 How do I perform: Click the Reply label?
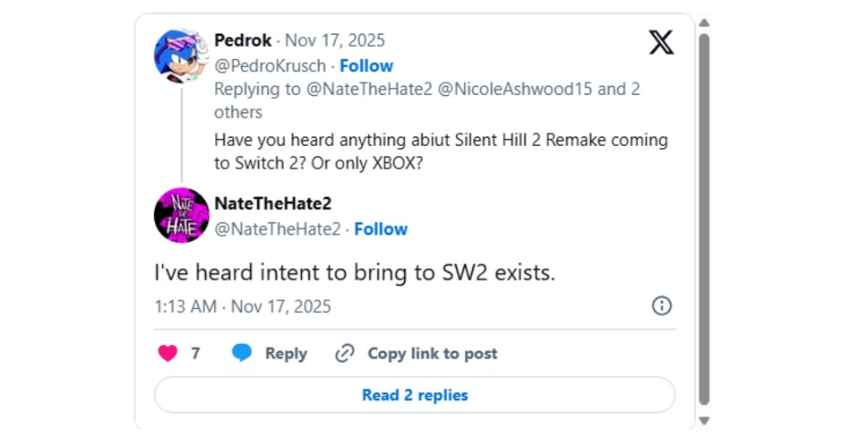coord(286,353)
